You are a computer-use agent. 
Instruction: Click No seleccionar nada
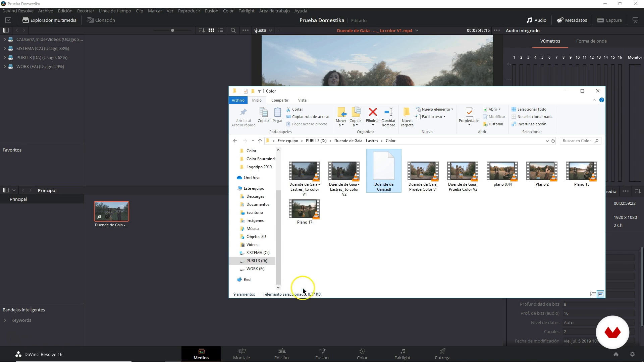tap(532, 117)
